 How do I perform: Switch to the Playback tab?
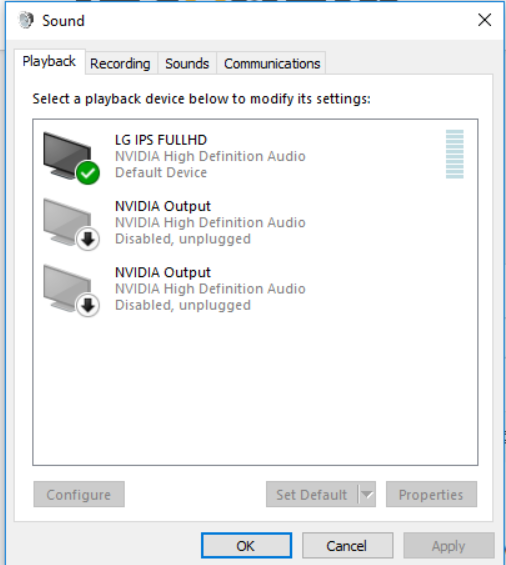click(x=49, y=62)
